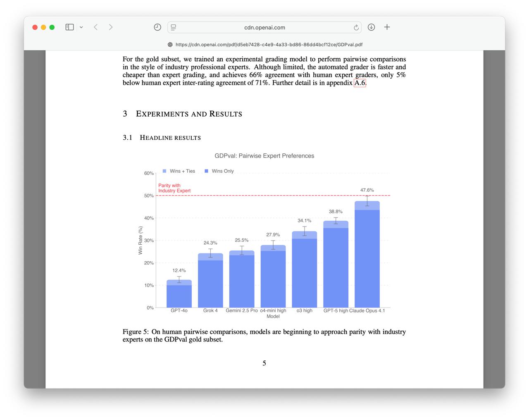Click the Grok 4 bar
This screenshot has width=529, height=420.
(210, 280)
